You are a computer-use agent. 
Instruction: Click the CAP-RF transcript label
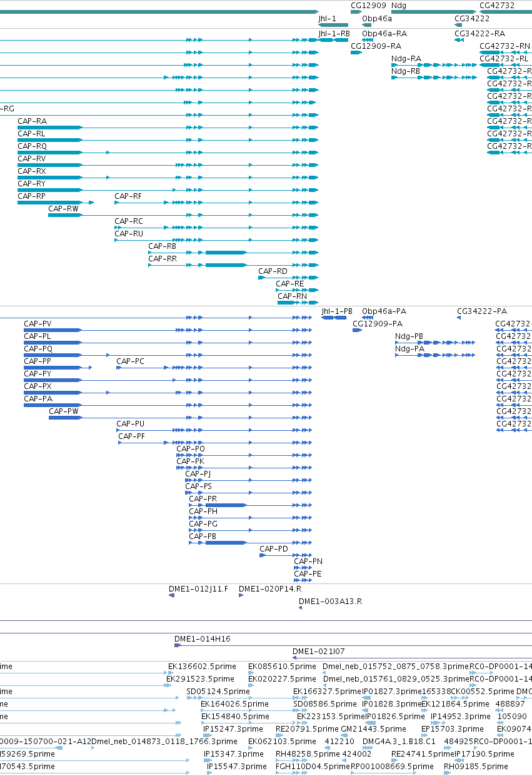(x=128, y=196)
